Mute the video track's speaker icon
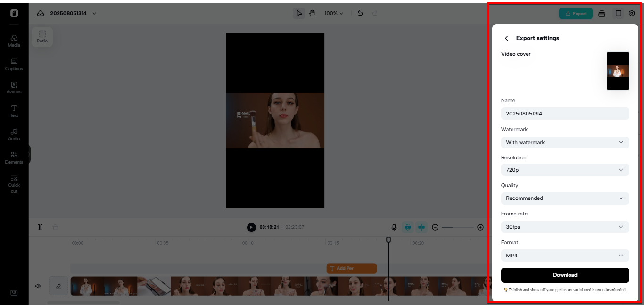644x305 pixels. point(38,286)
